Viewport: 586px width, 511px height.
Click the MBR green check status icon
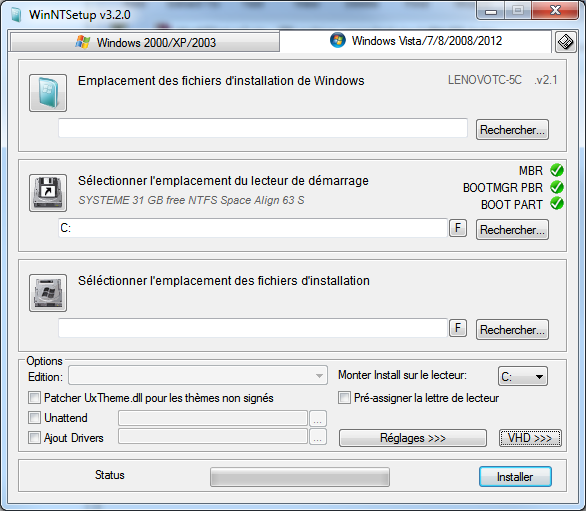[557, 170]
